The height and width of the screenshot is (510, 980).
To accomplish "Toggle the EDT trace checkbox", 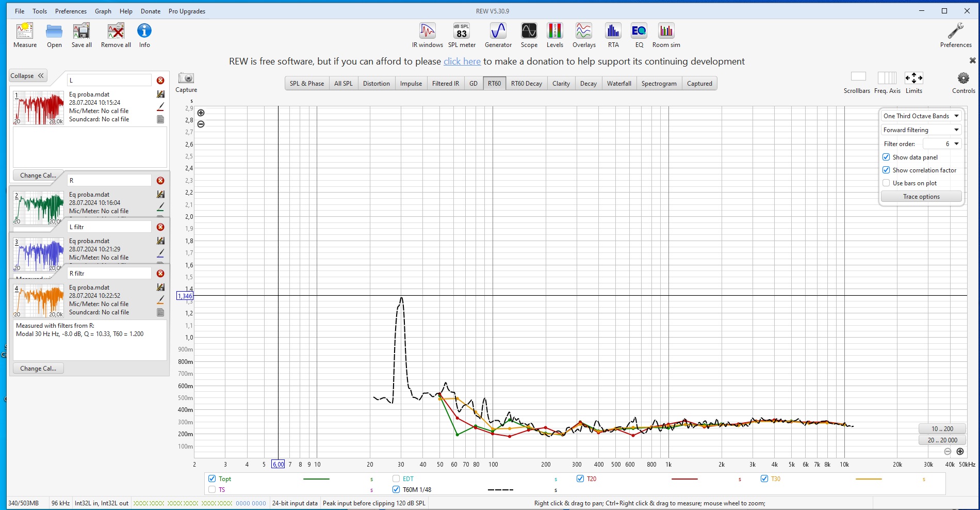I will pos(396,479).
